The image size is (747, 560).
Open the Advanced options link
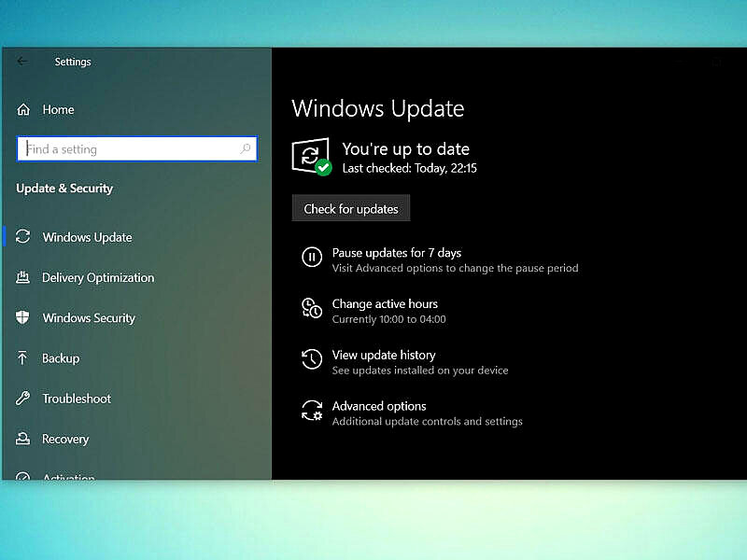tap(379, 407)
